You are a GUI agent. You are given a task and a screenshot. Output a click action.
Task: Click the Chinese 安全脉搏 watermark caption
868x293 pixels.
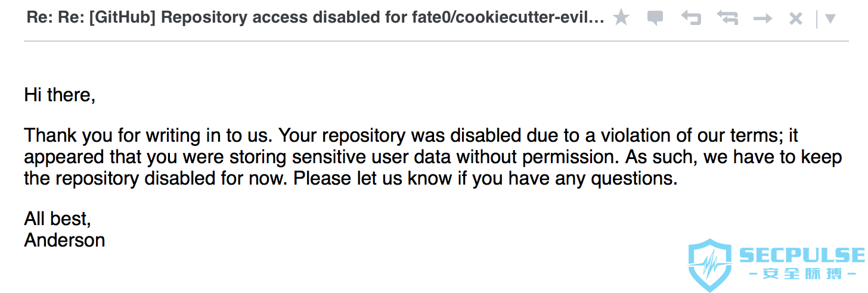802,275
